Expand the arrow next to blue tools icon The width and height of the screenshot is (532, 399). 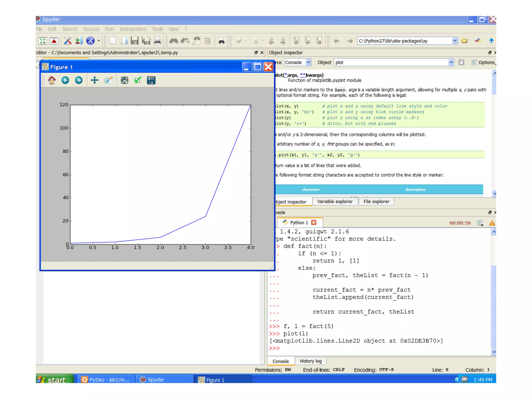point(99,41)
